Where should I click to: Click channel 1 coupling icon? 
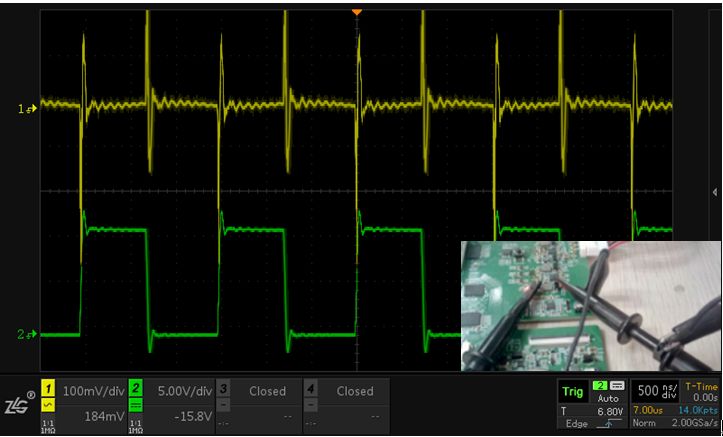point(46,403)
